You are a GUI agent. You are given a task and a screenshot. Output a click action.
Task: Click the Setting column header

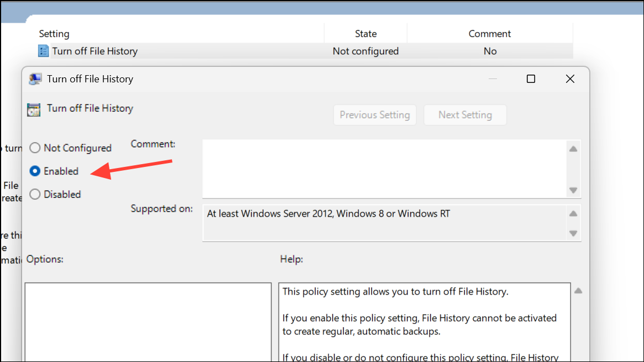pyautogui.click(x=54, y=33)
